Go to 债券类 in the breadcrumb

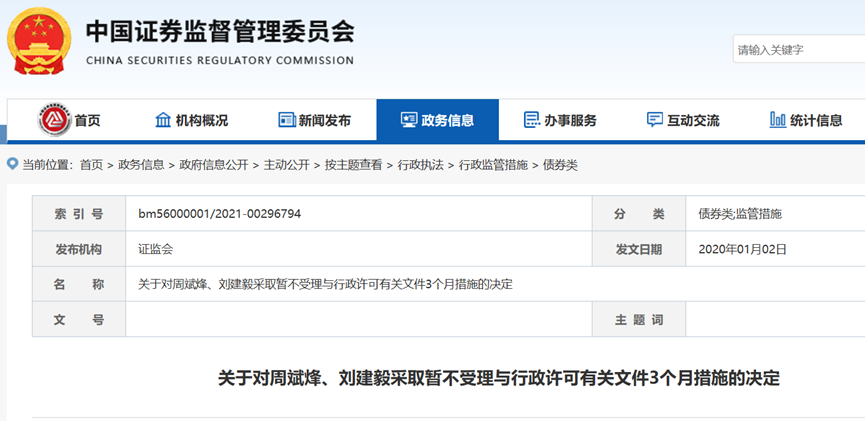click(x=560, y=165)
